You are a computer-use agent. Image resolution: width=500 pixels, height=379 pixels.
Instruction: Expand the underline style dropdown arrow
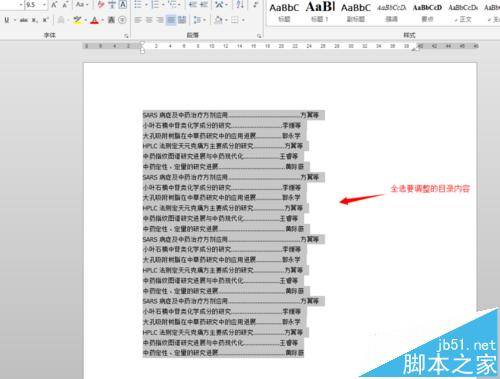(15, 20)
